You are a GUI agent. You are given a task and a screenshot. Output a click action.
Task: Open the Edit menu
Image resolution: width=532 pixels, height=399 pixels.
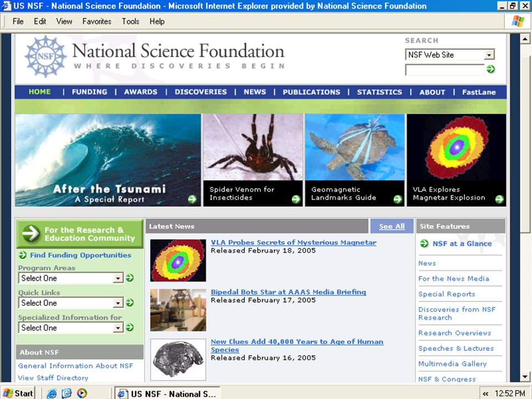(x=40, y=22)
